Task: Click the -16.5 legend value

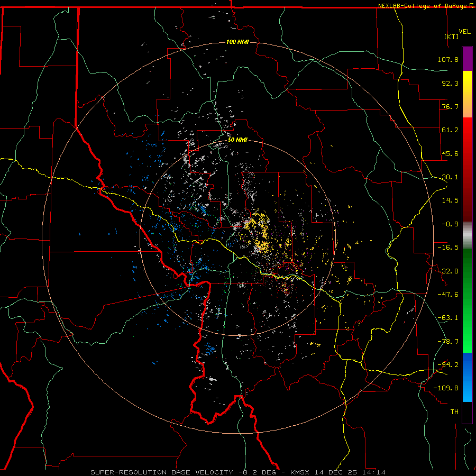Action: tap(448, 248)
